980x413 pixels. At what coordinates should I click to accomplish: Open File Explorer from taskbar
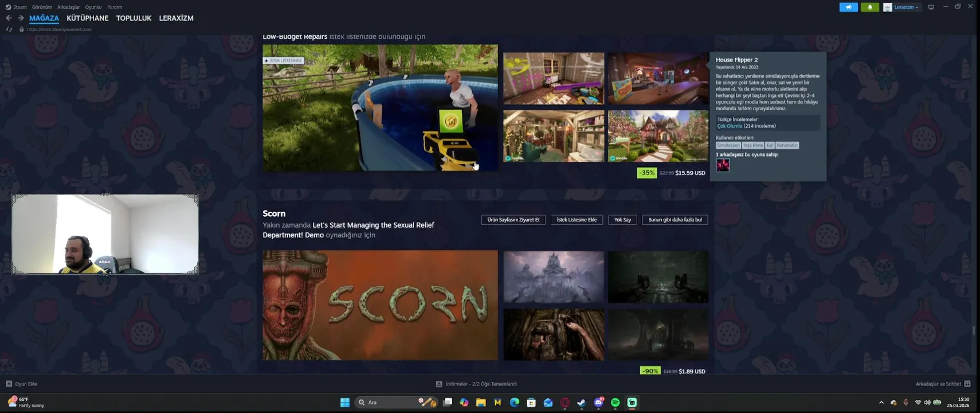click(x=481, y=403)
